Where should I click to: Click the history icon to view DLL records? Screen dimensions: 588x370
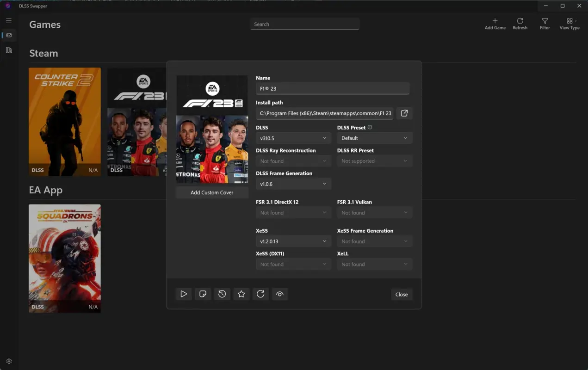222,294
